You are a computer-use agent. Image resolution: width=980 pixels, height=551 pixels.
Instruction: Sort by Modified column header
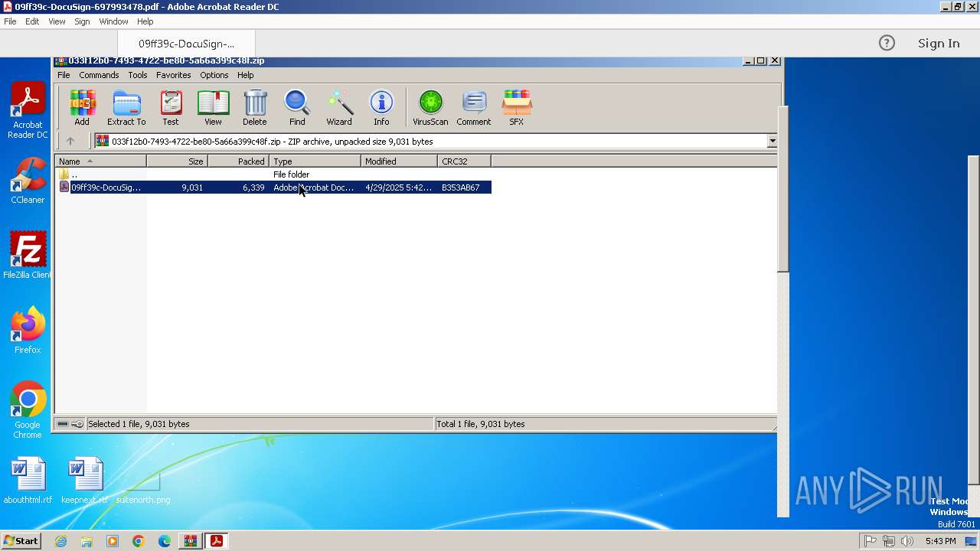click(x=399, y=161)
